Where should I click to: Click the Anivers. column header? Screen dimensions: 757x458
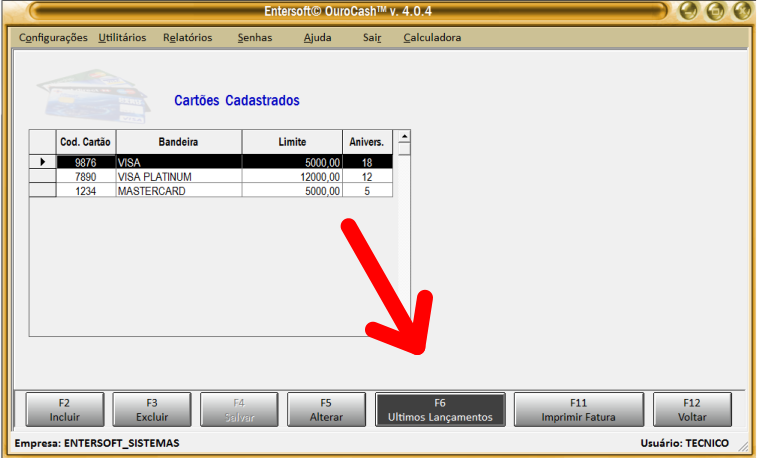pyautogui.click(x=367, y=142)
